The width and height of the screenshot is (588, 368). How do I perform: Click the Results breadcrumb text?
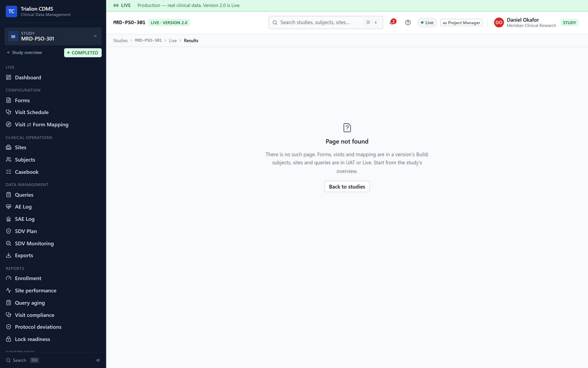(191, 40)
